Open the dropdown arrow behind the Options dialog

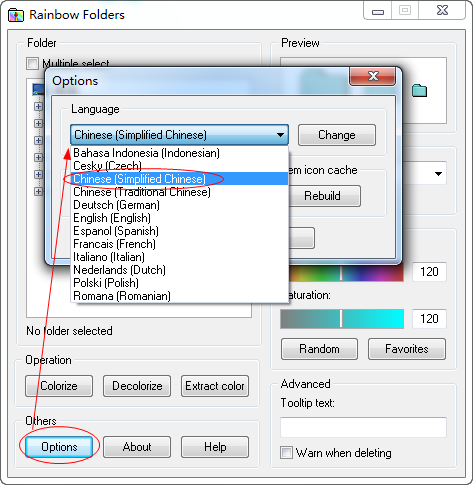pos(438,174)
